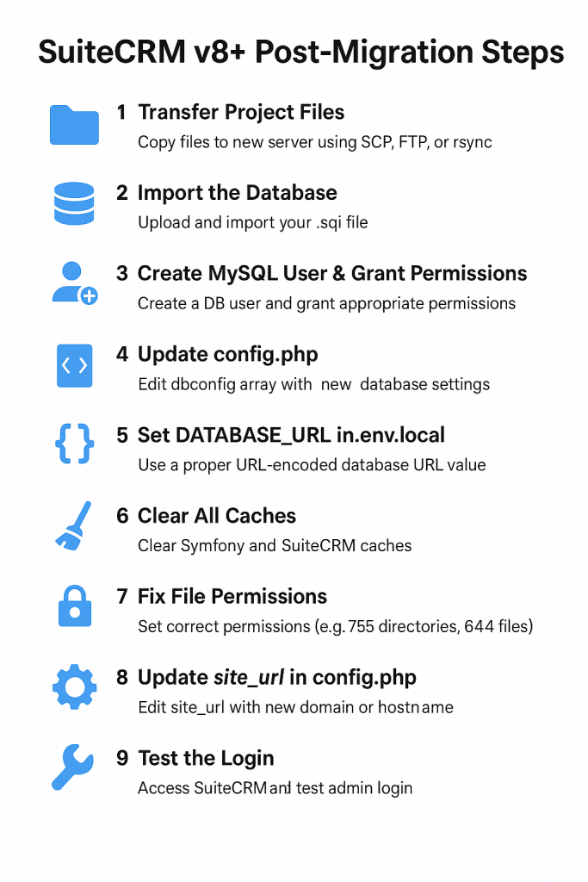Click the 'Update config.php' heading
This screenshot has height=882, width=588.
[x=227, y=354]
